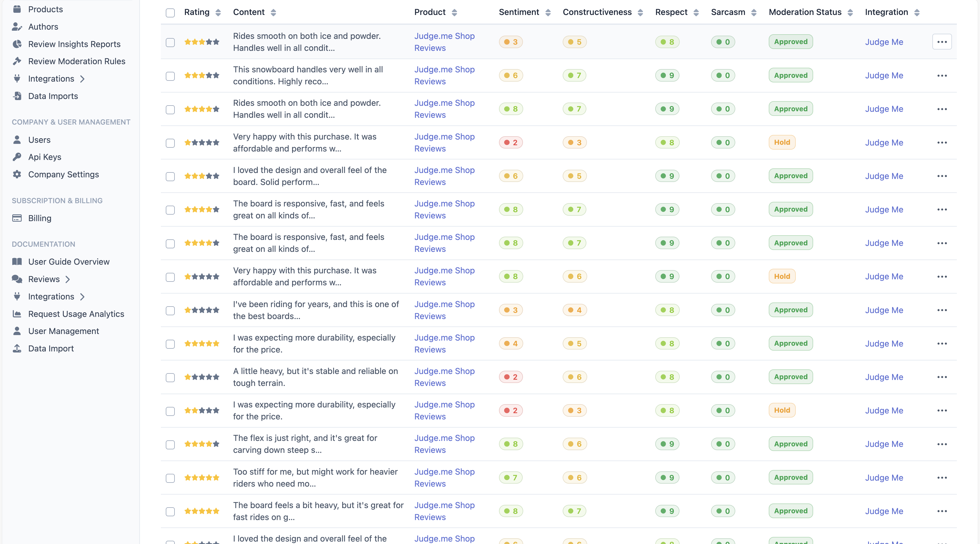
Task: Expand the Reviews documentation chevron
Action: (x=68, y=279)
